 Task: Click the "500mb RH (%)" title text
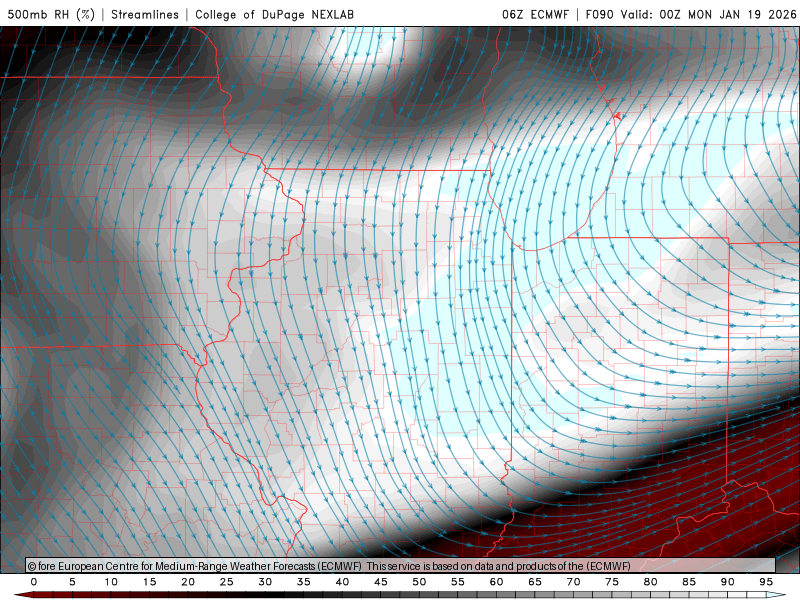[x=52, y=14]
